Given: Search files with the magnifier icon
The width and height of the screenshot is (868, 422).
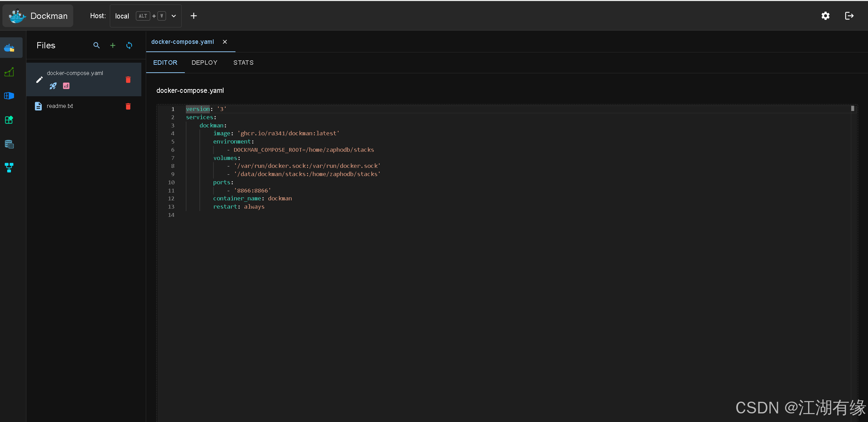Looking at the screenshot, I should (97, 45).
